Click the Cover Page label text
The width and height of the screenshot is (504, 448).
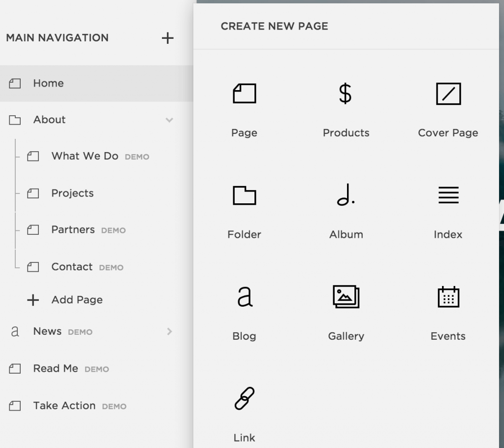click(448, 133)
